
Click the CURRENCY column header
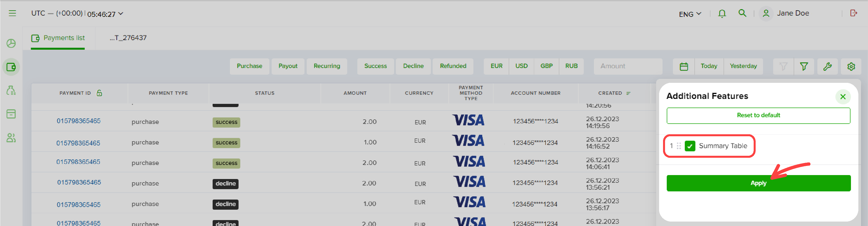[419, 93]
